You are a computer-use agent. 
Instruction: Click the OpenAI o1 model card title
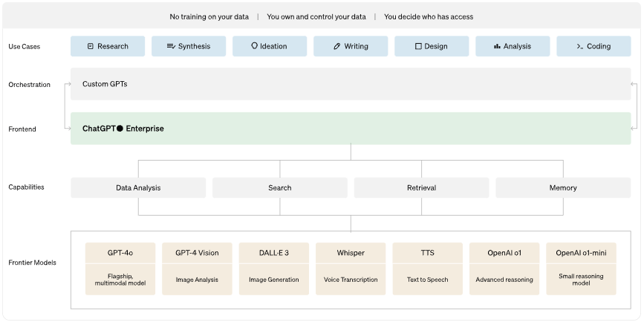[504, 253]
